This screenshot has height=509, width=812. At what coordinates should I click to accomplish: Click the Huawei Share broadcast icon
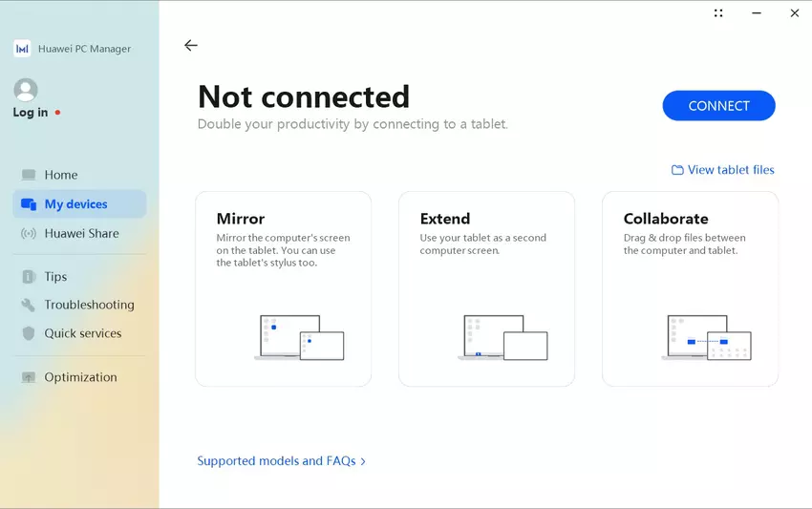pyautogui.click(x=29, y=234)
